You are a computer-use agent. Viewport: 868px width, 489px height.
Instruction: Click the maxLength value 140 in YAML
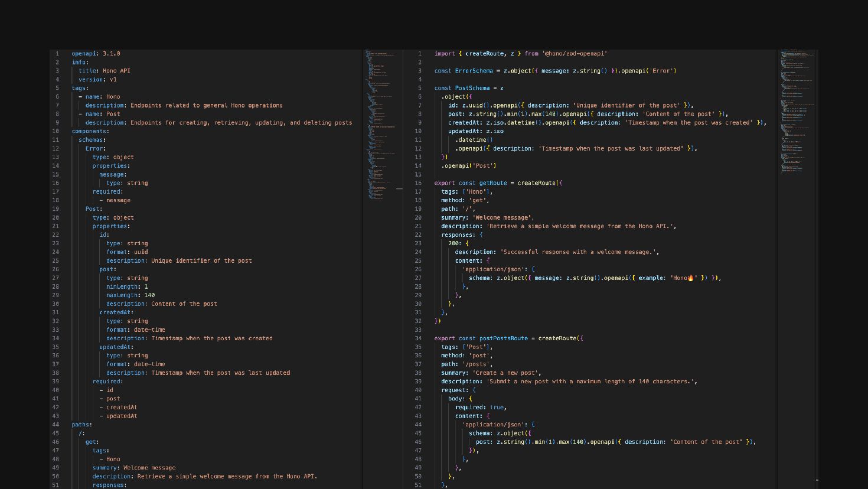tap(149, 295)
